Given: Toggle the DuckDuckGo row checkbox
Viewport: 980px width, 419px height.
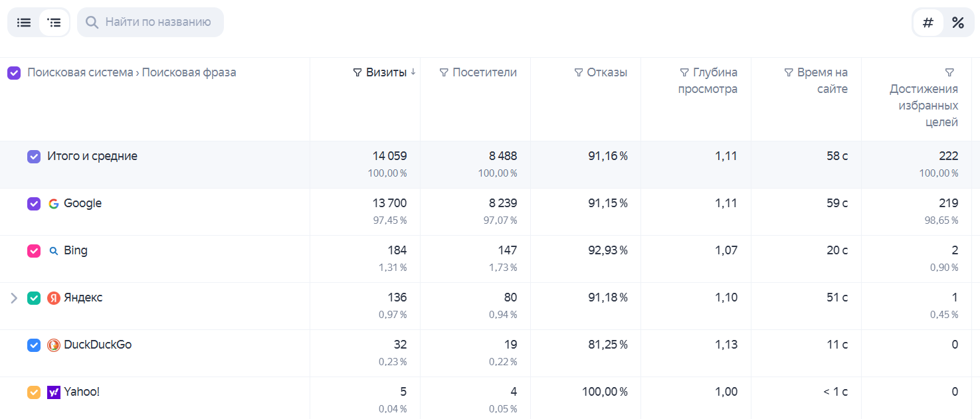Looking at the screenshot, I should coord(34,345).
